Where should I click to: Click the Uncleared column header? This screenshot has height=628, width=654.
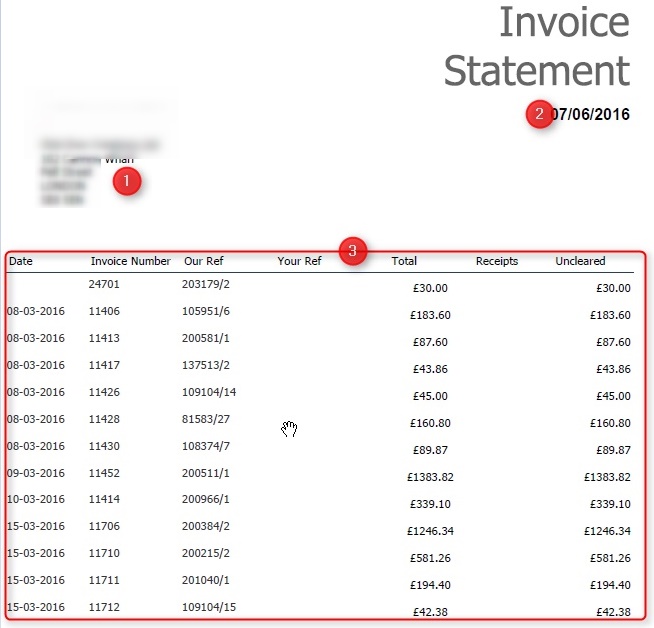(x=580, y=262)
